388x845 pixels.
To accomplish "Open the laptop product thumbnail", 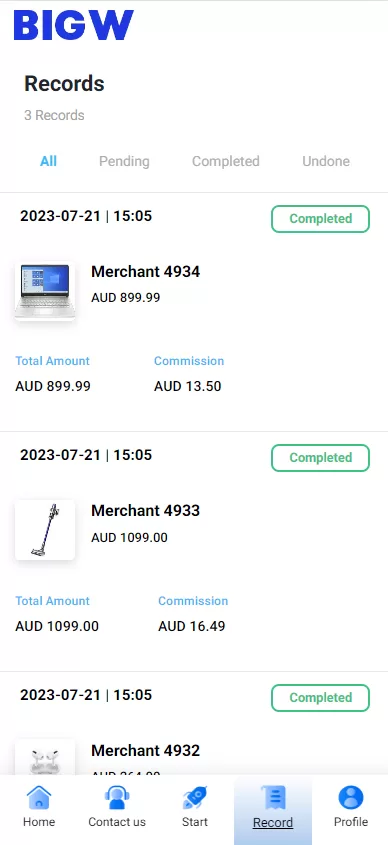I will [x=45, y=291].
